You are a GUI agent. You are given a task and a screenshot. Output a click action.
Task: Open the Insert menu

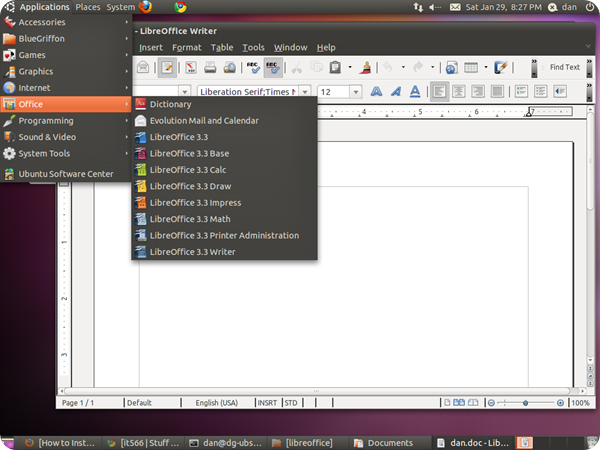click(x=151, y=47)
